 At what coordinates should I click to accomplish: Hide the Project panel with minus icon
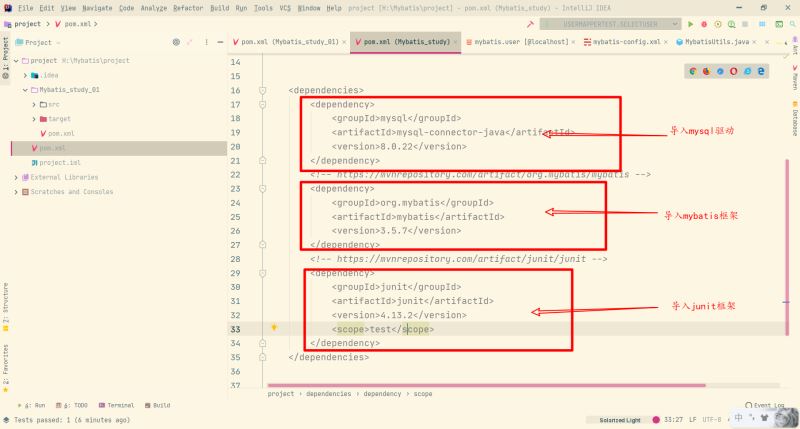coord(220,42)
